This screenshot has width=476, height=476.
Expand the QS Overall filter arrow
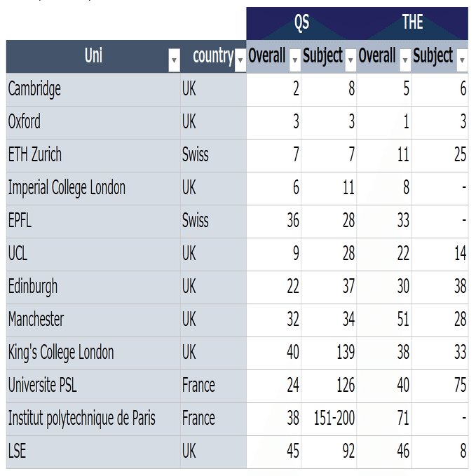pos(294,61)
